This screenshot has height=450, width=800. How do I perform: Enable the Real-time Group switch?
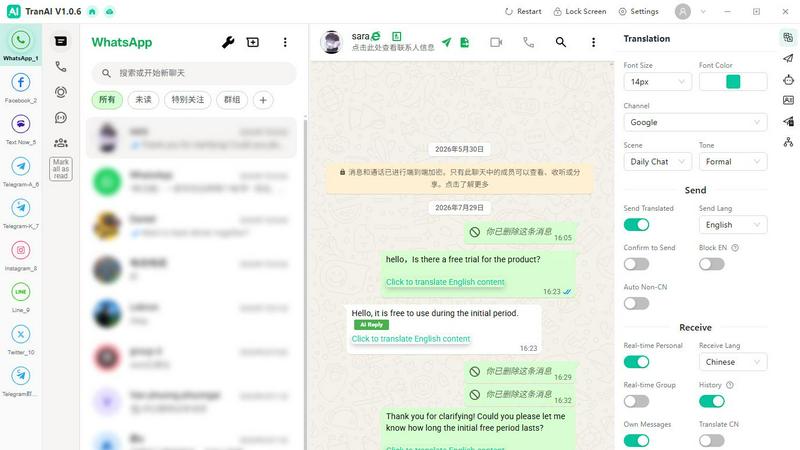coord(636,401)
